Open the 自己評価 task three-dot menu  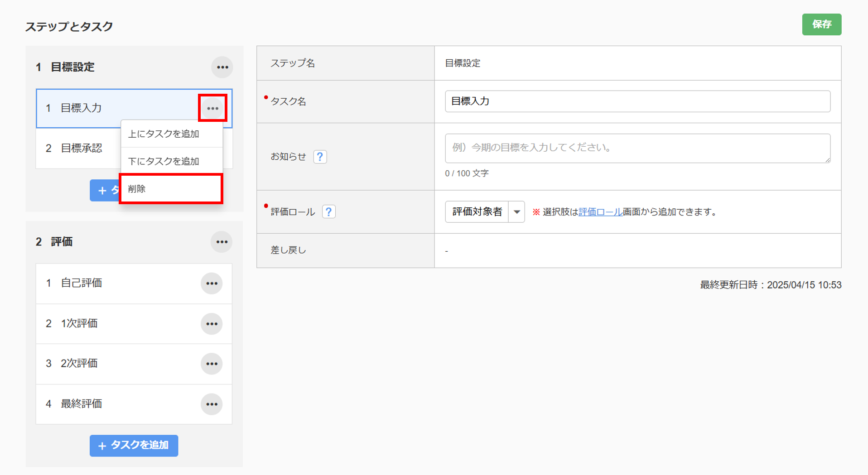[212, 283]
